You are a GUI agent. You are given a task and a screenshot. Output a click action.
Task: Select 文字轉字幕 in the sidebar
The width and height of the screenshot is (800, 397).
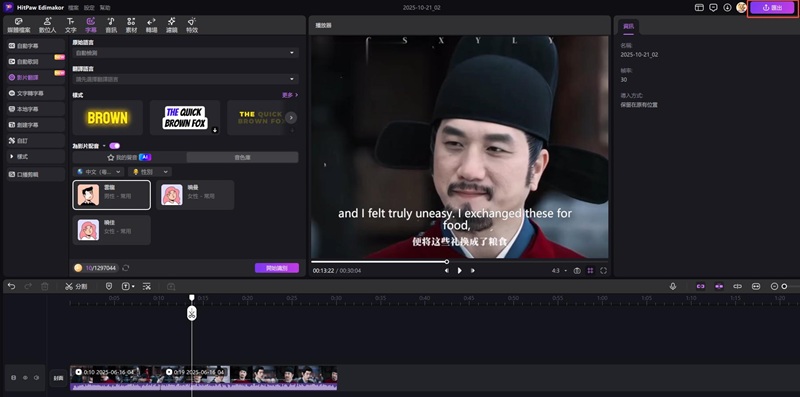36,93
